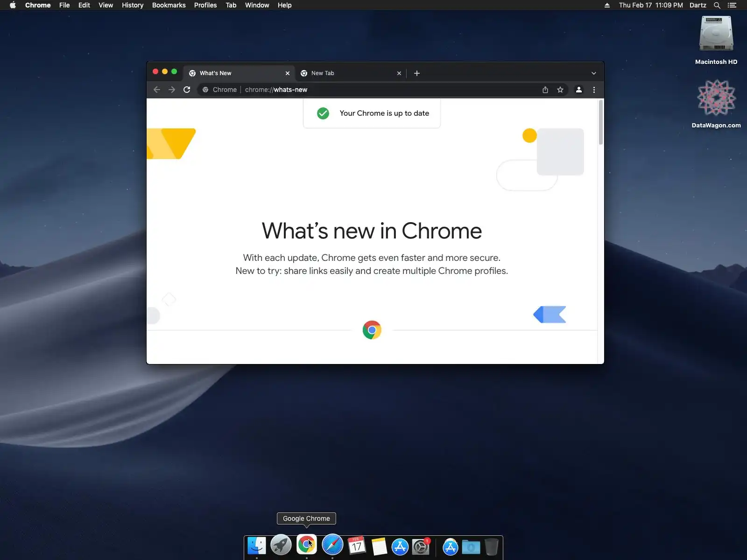Open Notes in the Dock
This screenshot has width=747, height=560.
[379, 546]
